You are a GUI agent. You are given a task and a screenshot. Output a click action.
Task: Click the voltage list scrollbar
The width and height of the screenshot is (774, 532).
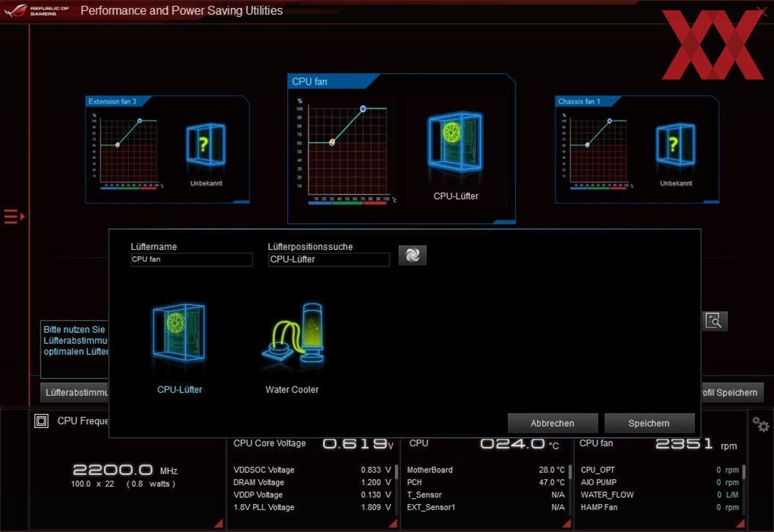(396, 472)
